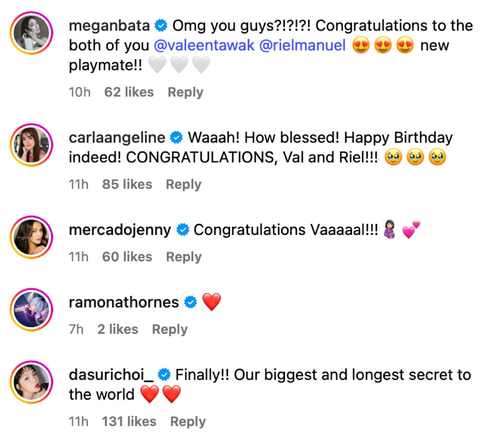Image resolution: width=503 pixels, height=448 pixels.
Task: Open the @valeentawak mention
Action: (x=204, y=45)
